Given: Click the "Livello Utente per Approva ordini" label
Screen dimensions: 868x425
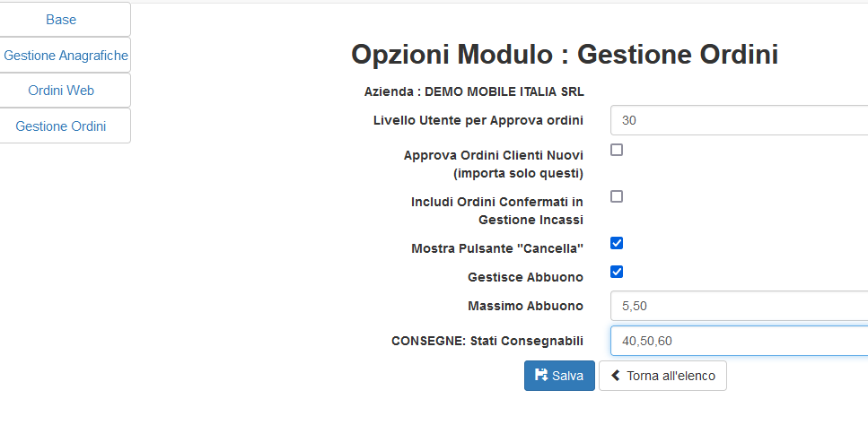Looking at the screenshot, I should click(x=478, y=120).
